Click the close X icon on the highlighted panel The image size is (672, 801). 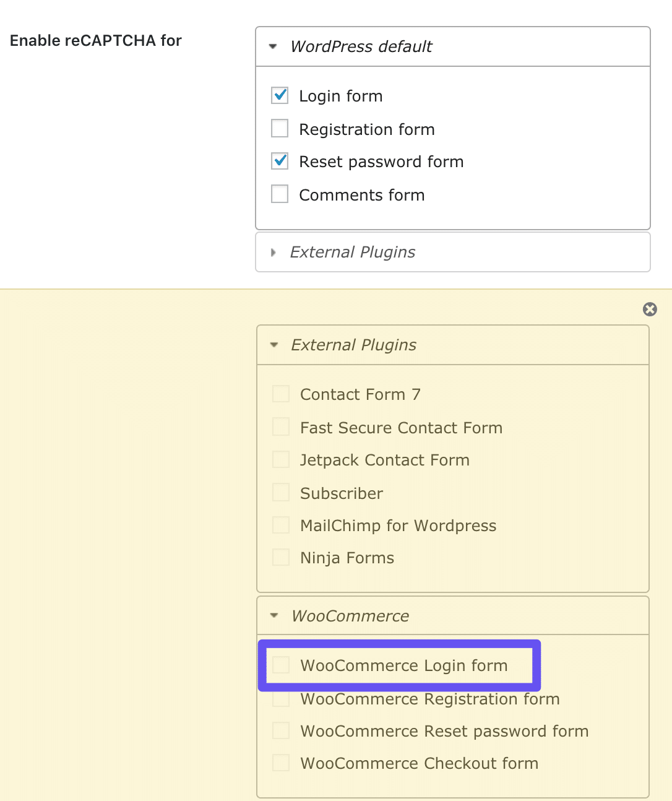[649, 310]
